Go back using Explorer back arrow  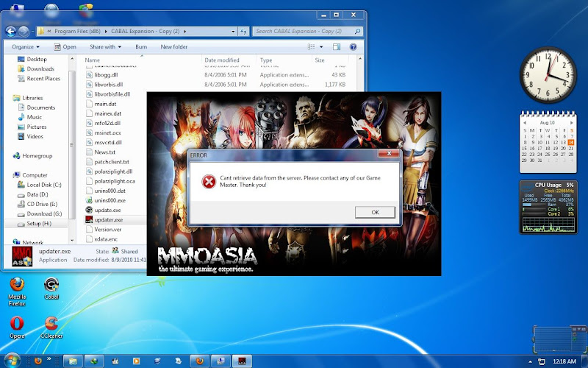point(12,31)
